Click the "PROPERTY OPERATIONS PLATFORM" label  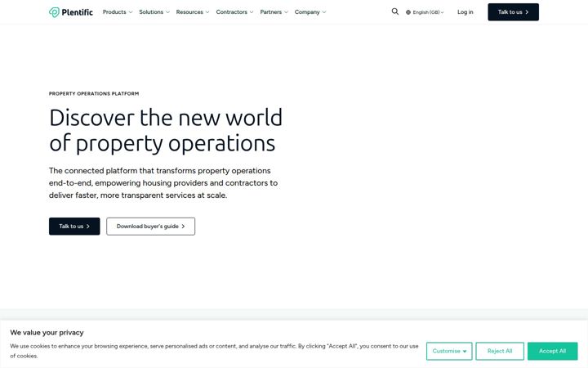click(94, 93)
